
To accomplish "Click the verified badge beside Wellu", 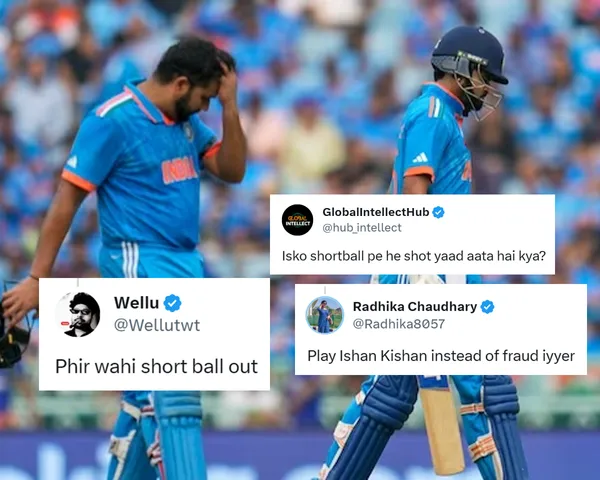I will tap(172, 303).
